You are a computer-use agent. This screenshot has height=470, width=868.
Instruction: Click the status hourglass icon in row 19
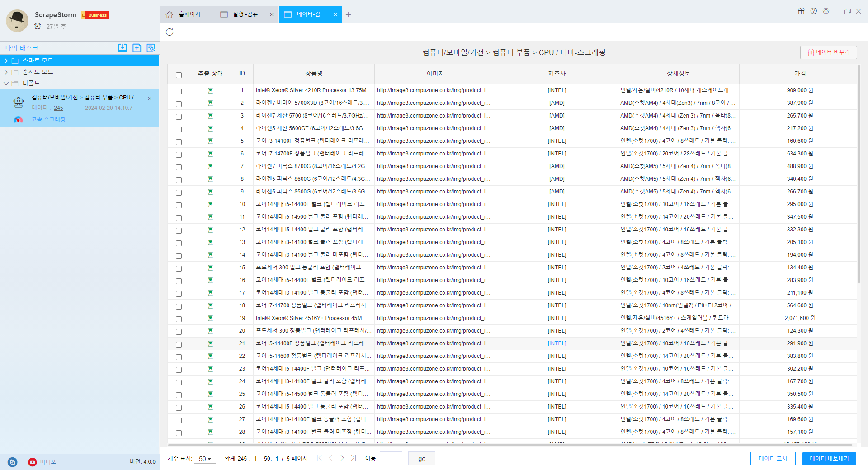210,318
